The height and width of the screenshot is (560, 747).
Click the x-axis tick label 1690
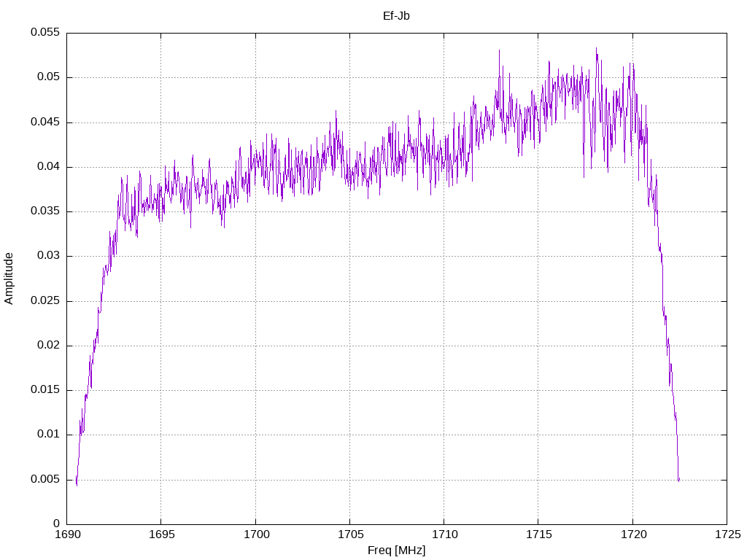(67, 534)
